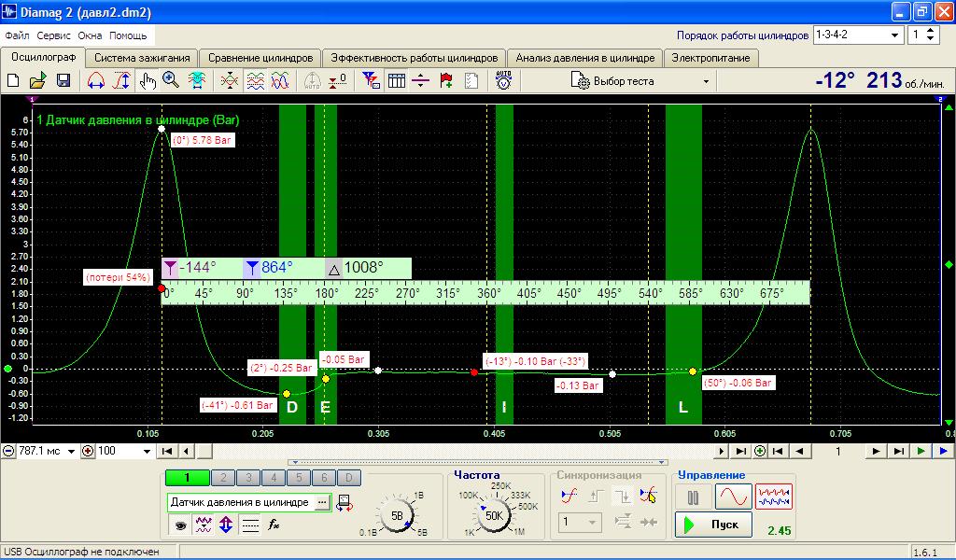This screenshot has width=956, height=560.
Task: Activate the hand pan tool
Action: click(147, 80)
